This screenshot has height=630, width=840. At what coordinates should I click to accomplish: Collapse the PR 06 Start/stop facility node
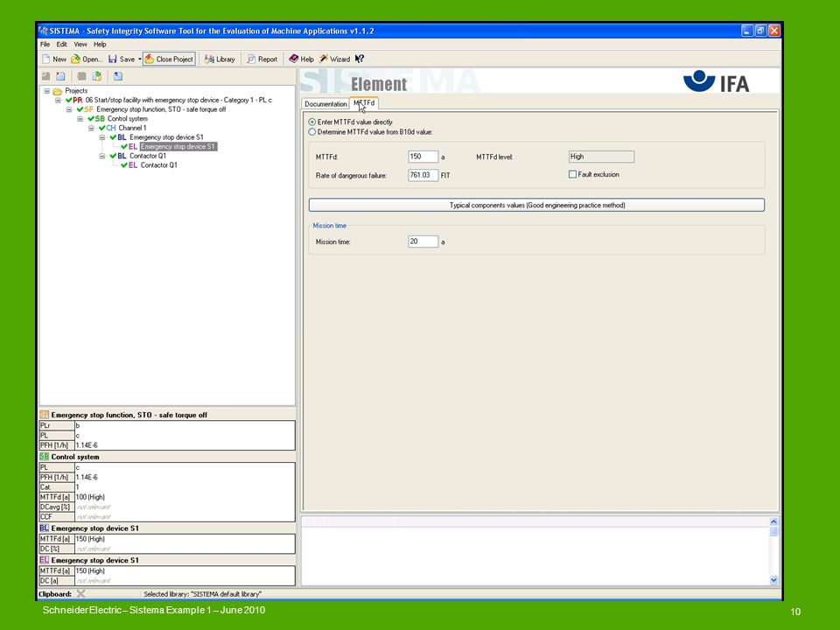click(58, 100)
